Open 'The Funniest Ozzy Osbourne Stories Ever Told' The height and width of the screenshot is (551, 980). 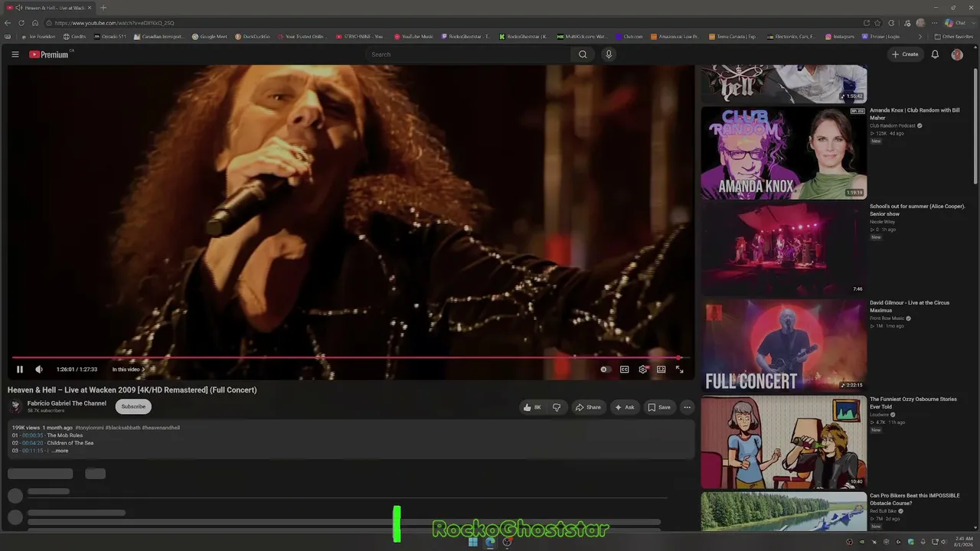913,403
